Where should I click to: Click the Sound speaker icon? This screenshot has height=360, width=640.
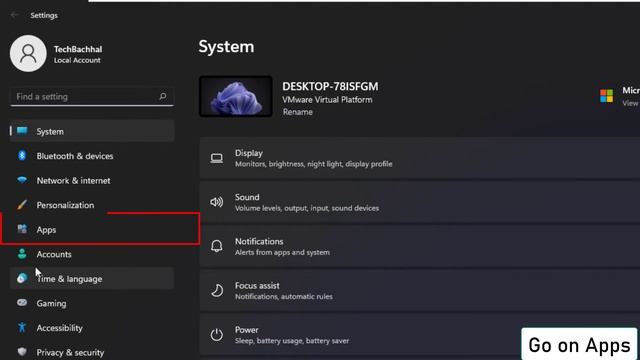click(x=217, y=202)
